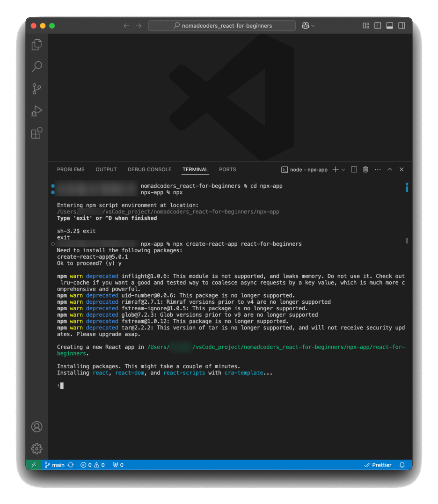Synchronize changes icon in status bar
The height and width of the screenshot is (504, 438).
[x=71, y=465]
